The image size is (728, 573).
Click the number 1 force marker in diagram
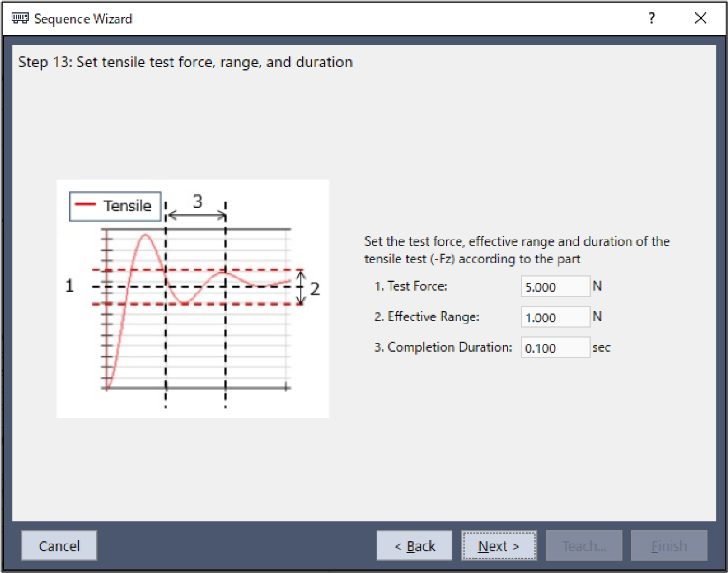70,286
